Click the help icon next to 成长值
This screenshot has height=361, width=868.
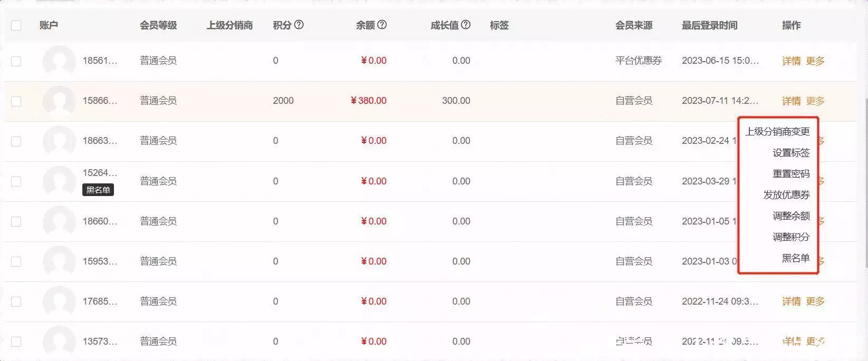point(465,25)
